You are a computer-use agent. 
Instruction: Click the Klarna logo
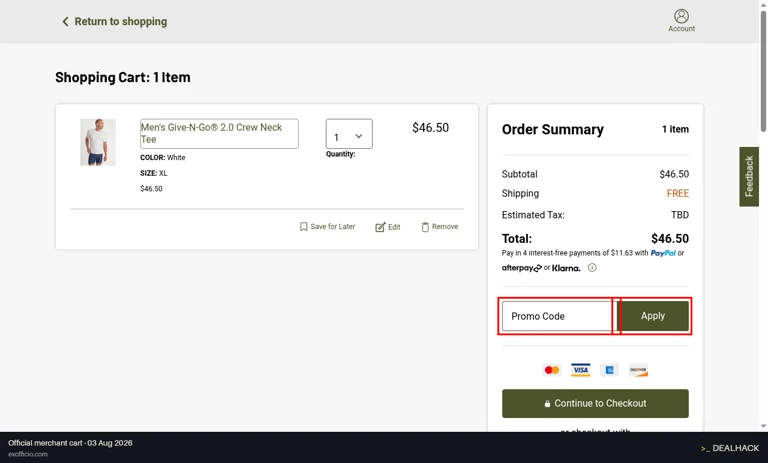click(x=566, y=268)
